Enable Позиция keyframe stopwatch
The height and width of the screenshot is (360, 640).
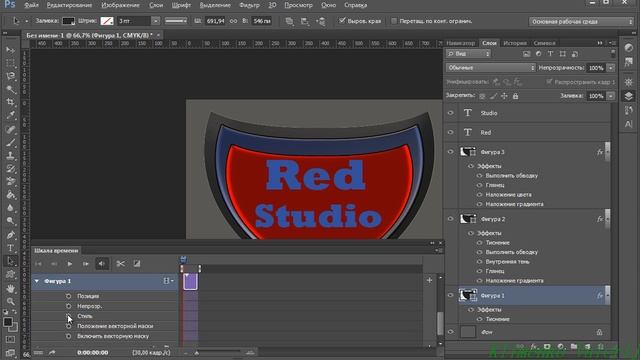69,296
